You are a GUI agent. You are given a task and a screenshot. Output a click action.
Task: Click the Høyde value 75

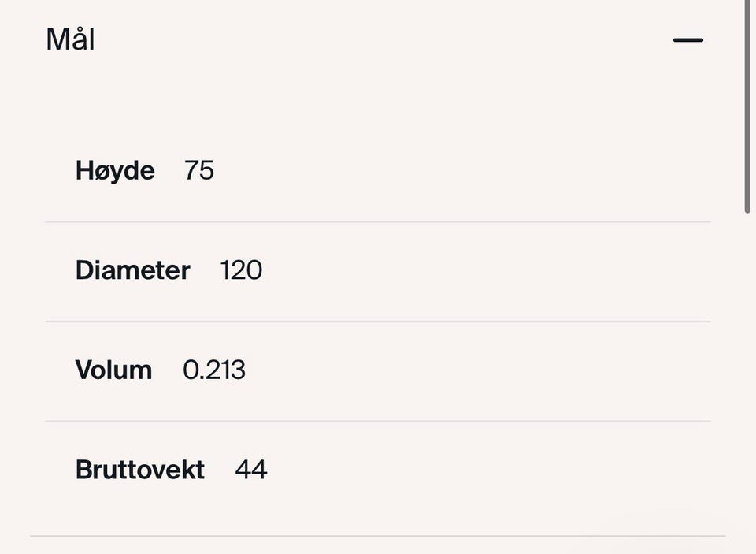pos(199,170)
